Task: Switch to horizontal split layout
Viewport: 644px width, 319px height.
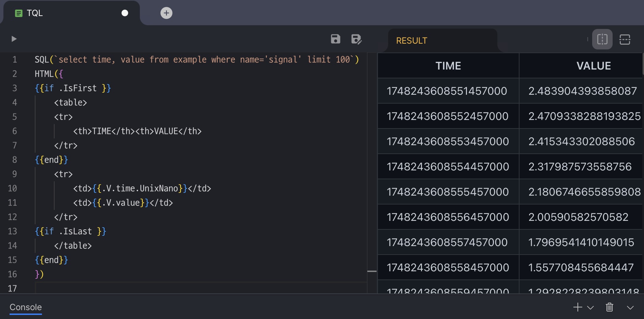Action: click(x=625, y=39)
